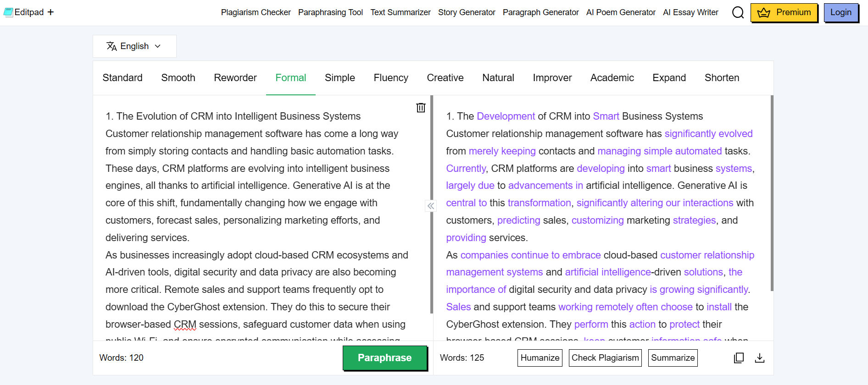Open the English language dropdown

point(134,46)
